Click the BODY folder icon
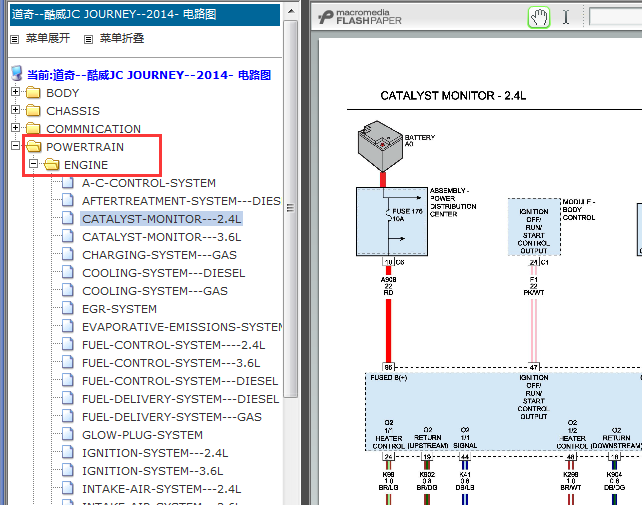Screen dimensions: 642x505 (33, 93)
